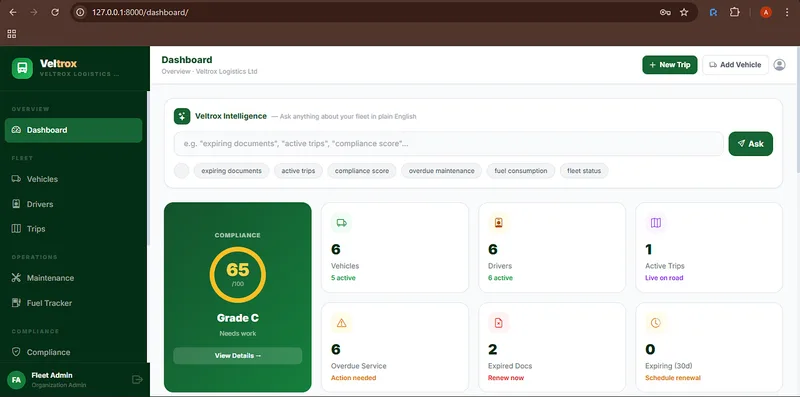Click the browser profile avatar A
The width and height of the screenshot is (800, 397).
point(766,12)
